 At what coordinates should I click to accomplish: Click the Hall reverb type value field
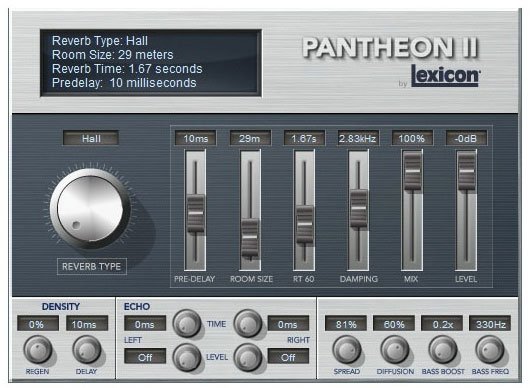91,138
